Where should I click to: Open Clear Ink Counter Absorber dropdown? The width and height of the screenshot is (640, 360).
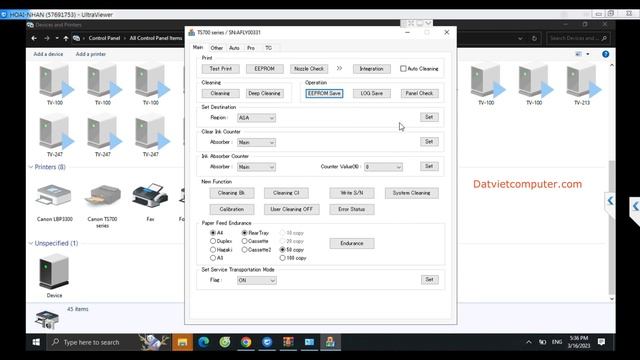256,142
